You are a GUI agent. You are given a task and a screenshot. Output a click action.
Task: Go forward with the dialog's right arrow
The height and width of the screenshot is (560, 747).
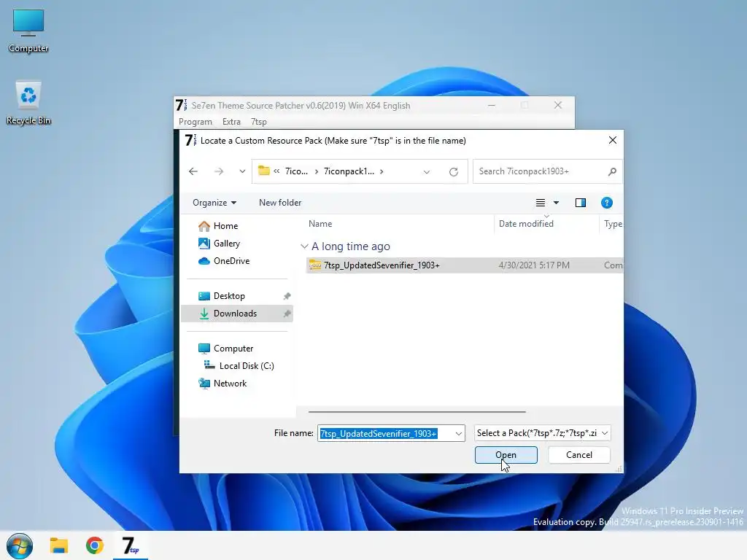(219, 171)
